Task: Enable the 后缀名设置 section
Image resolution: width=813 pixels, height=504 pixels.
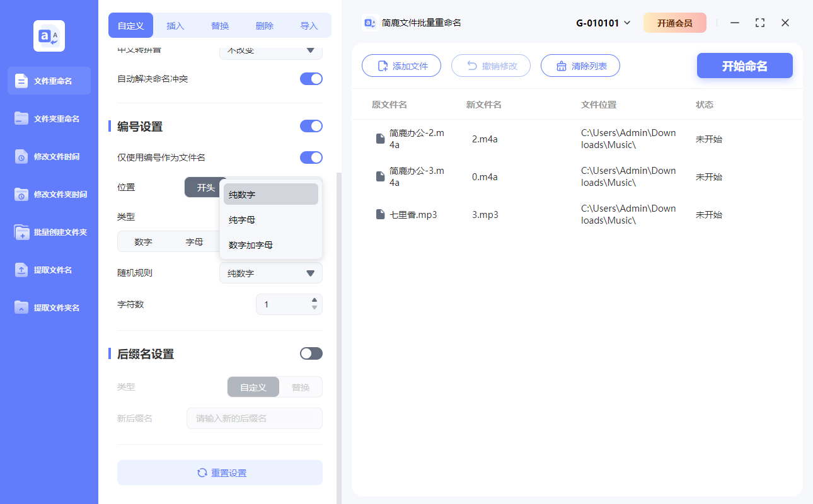Action: point(311,353)
